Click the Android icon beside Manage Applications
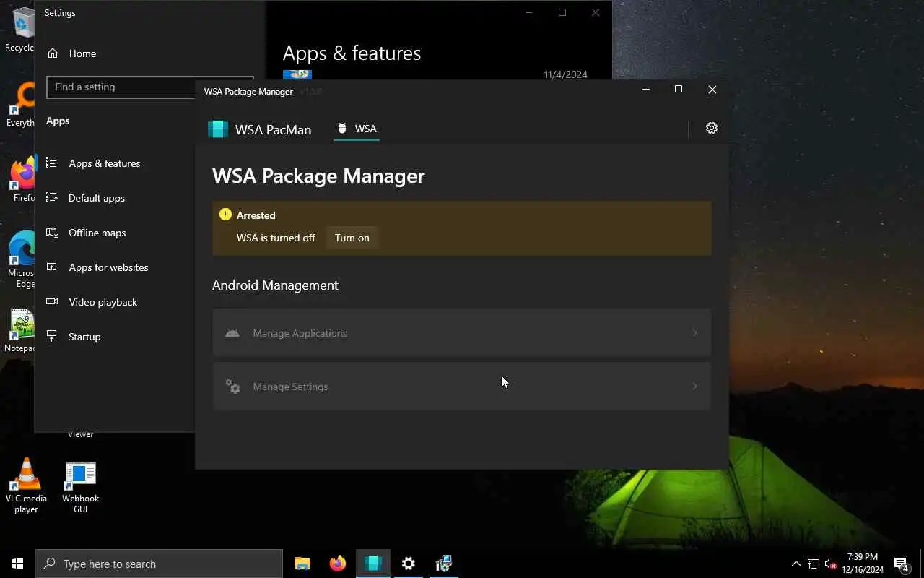 [x=232, y=333]
